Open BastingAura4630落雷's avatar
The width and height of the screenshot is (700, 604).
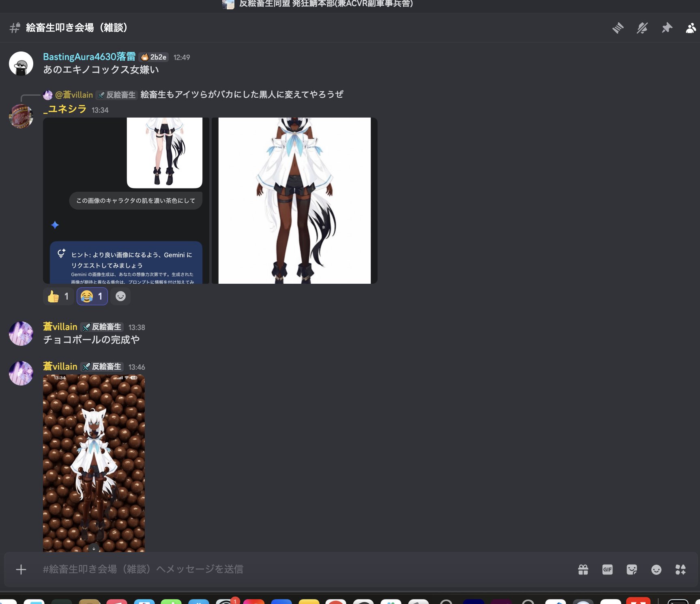21,64
